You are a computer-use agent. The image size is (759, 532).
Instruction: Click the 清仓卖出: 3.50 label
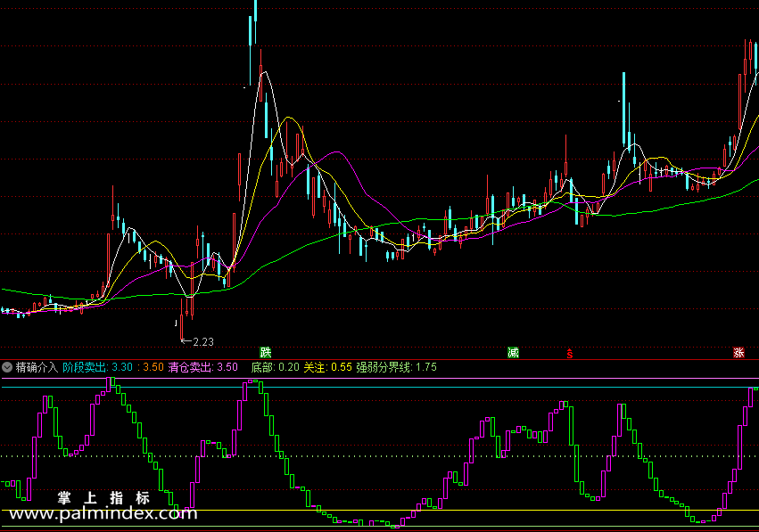coord(202,367)
